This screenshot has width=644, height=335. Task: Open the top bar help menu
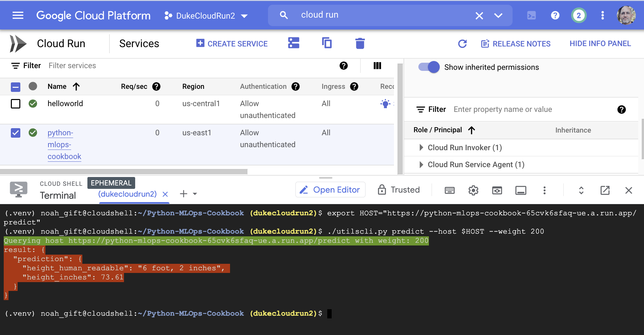click(555, 15)
